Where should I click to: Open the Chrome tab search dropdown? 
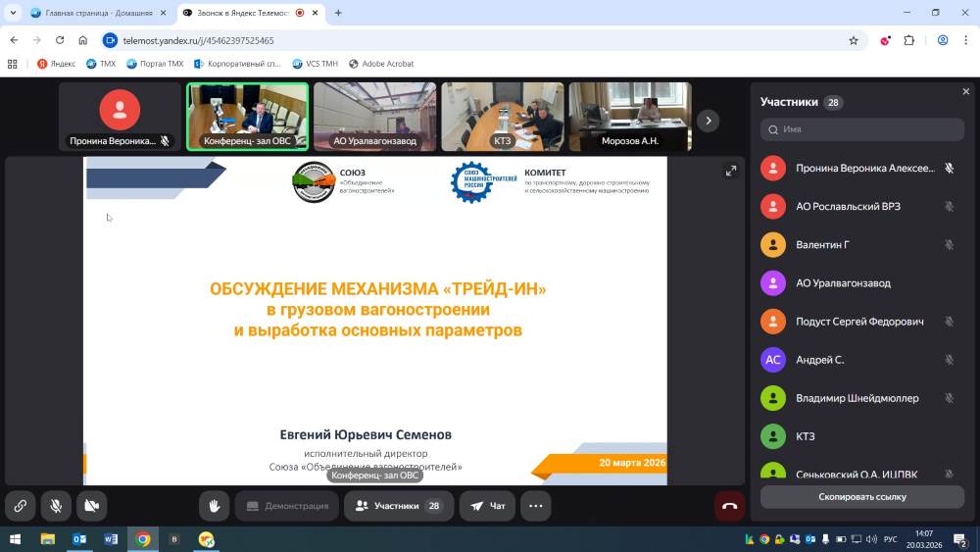13,13
